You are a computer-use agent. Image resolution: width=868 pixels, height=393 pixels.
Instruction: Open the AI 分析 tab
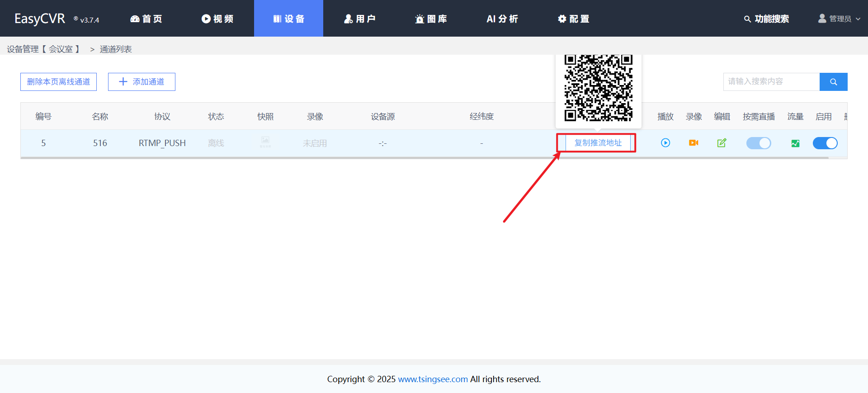(x=502, y=19)
